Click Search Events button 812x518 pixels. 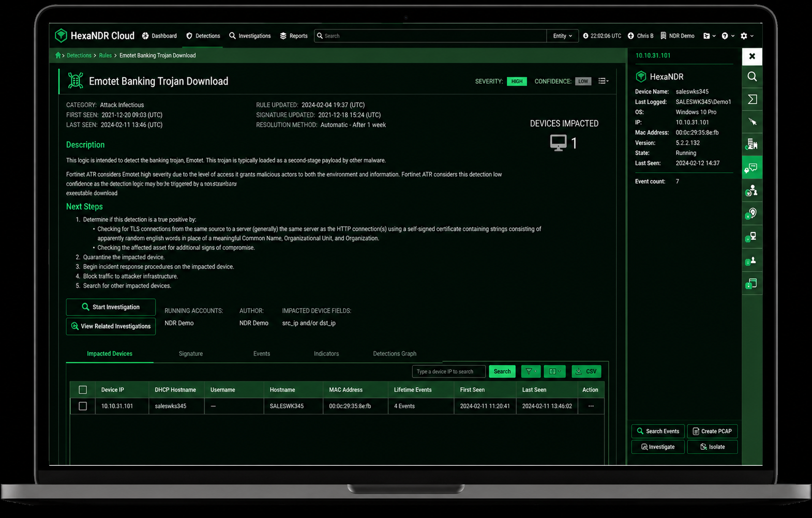pyautogui.click(x=658, y=431)
